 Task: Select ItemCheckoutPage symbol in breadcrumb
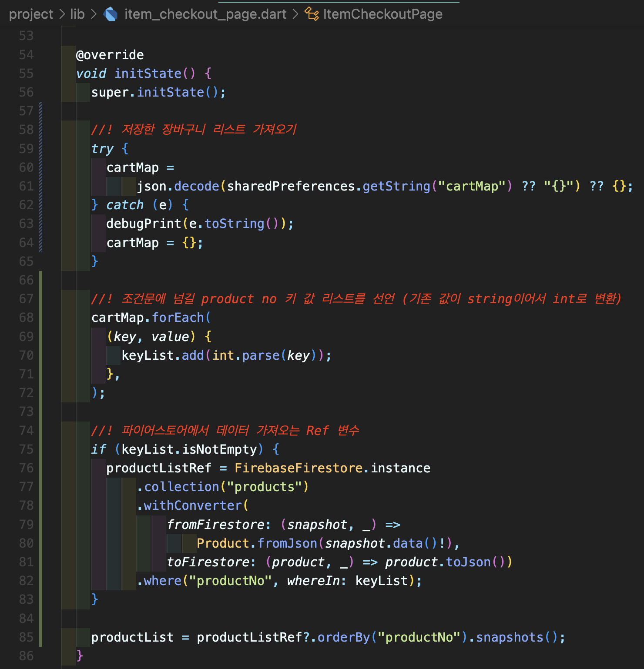[383, 14]
